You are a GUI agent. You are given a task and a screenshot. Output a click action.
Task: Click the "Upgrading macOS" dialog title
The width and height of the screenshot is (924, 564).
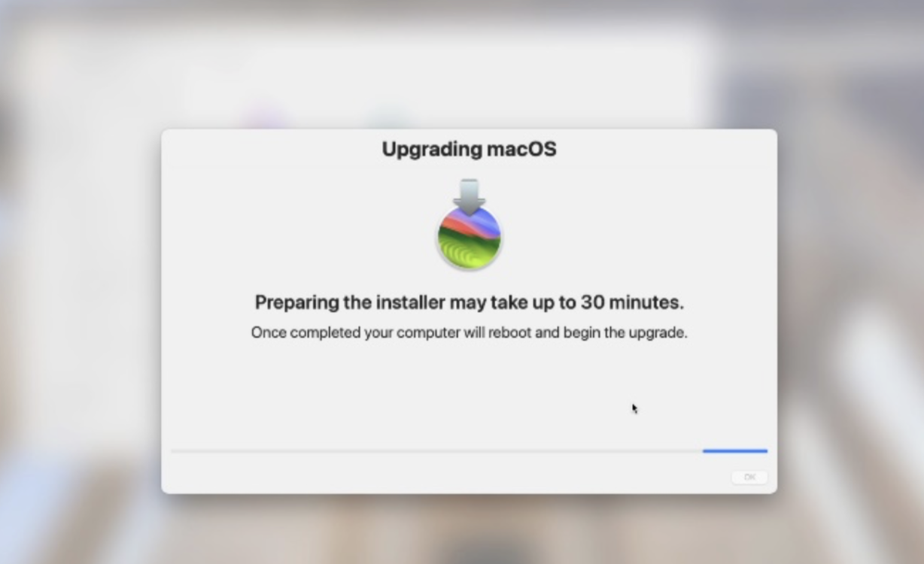470,149
